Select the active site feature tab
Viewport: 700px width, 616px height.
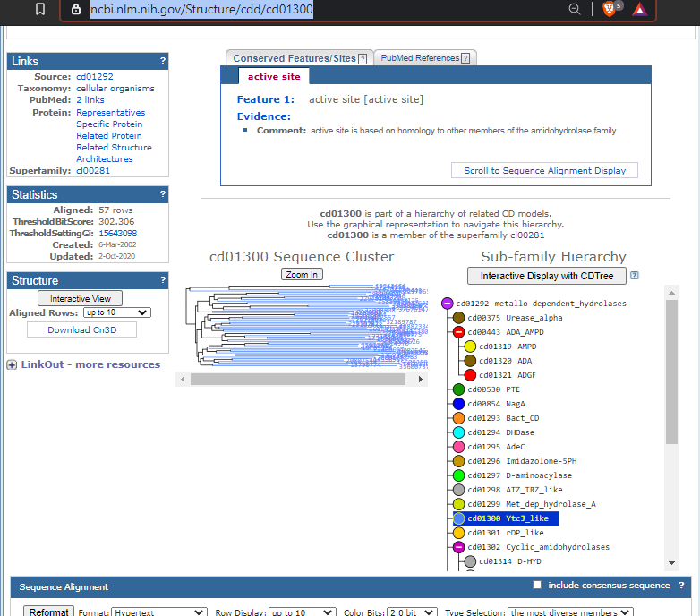click(274, 76)
